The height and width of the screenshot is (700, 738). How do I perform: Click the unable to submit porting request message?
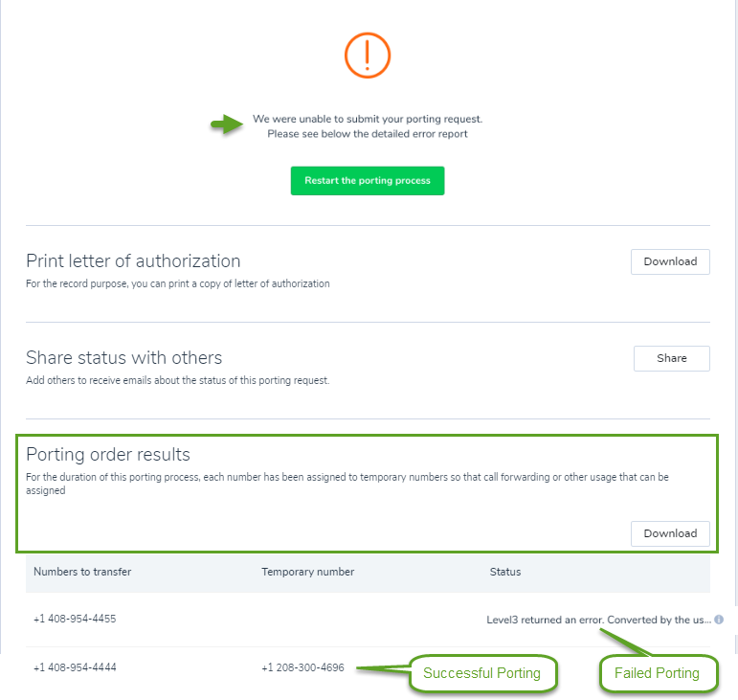[x=368, y=126]
